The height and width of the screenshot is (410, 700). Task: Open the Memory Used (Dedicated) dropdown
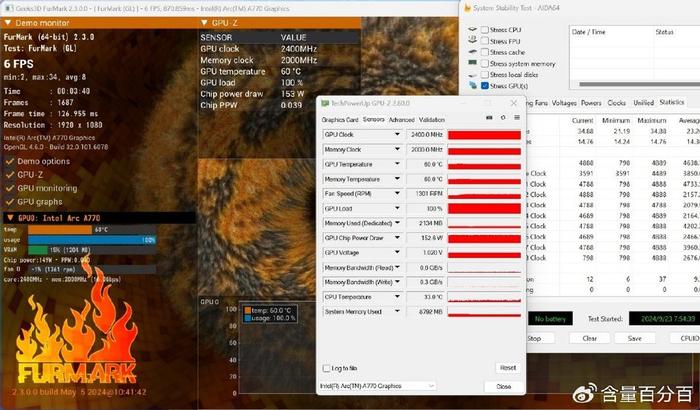(x=397, y=223)
